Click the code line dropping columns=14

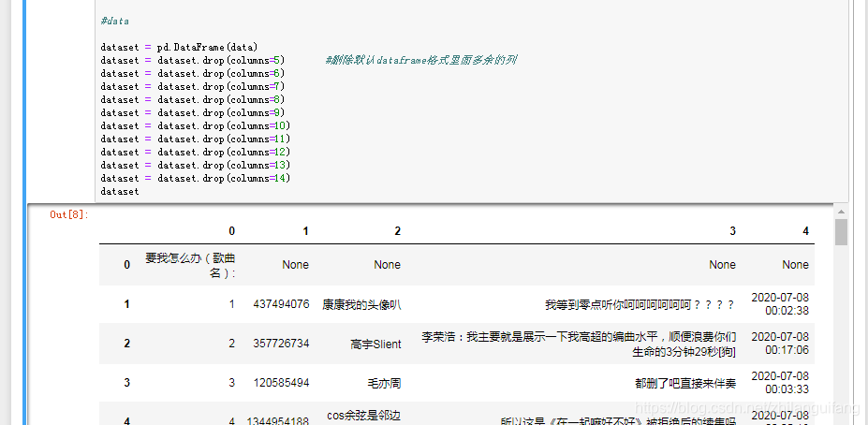point(196,178)
